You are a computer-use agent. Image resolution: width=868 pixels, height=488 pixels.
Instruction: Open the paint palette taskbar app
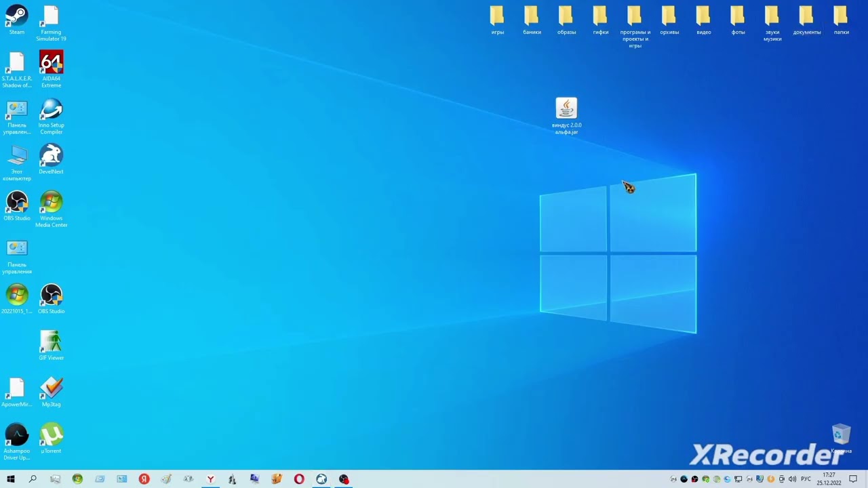click(166, 479)
